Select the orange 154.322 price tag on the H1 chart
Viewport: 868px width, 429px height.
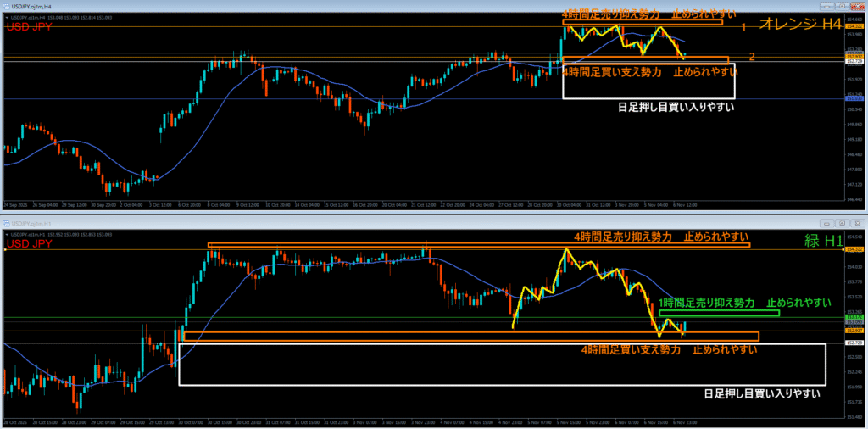point(854,249)
